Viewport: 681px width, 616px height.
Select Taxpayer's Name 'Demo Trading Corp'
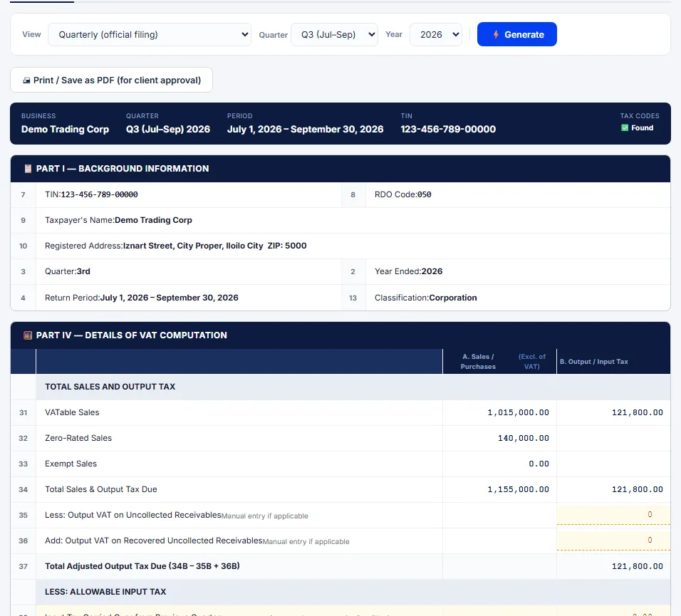coord(153,220)
